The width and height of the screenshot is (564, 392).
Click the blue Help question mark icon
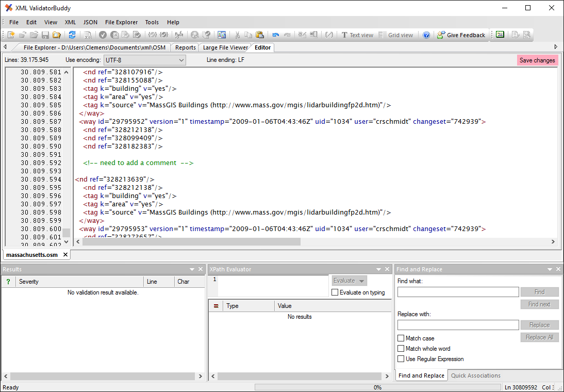coord(426,35)
